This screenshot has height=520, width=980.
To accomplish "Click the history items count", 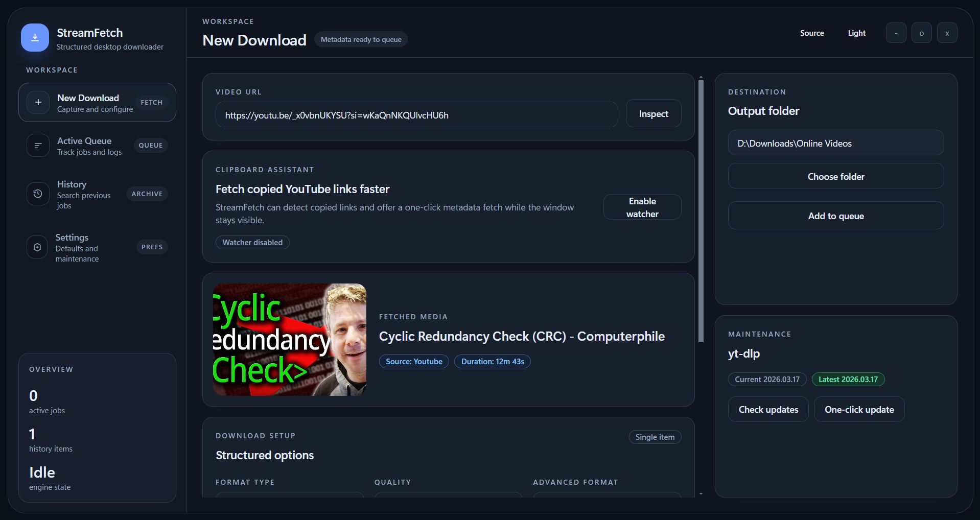I will pos(32,434).
